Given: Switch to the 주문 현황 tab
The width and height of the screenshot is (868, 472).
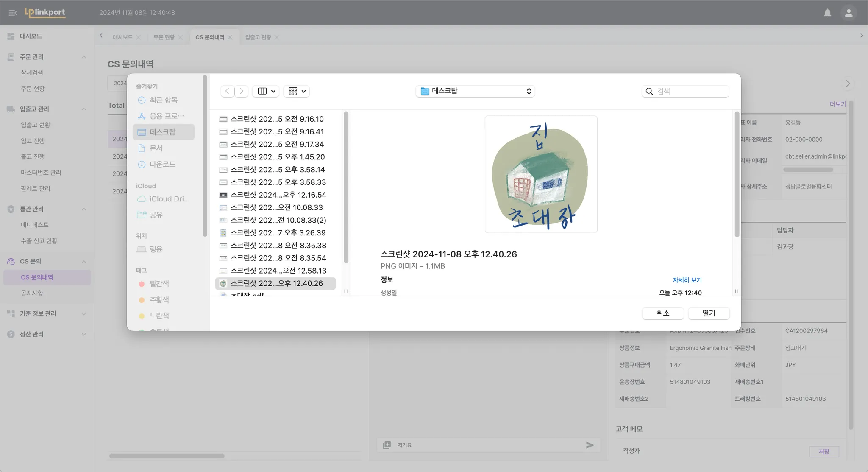Looking at the screenshot, I should click(x=164, y=37).
